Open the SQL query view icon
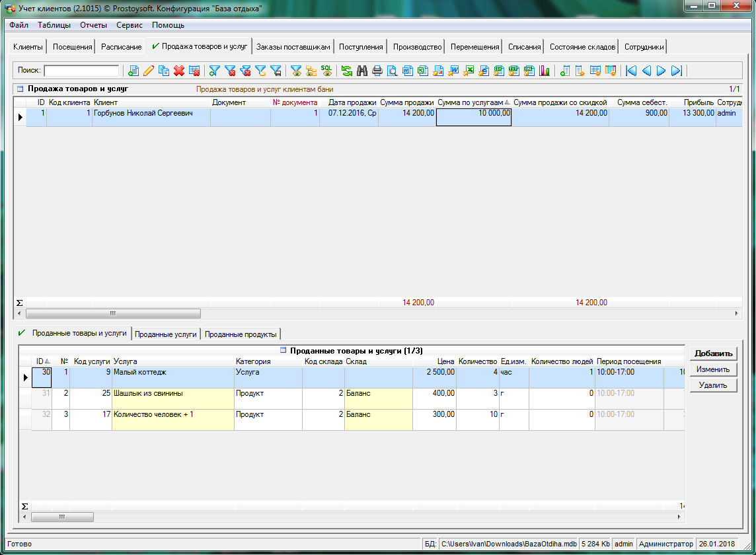The height and width of the screenshot is (555, 756). point(326,71)
